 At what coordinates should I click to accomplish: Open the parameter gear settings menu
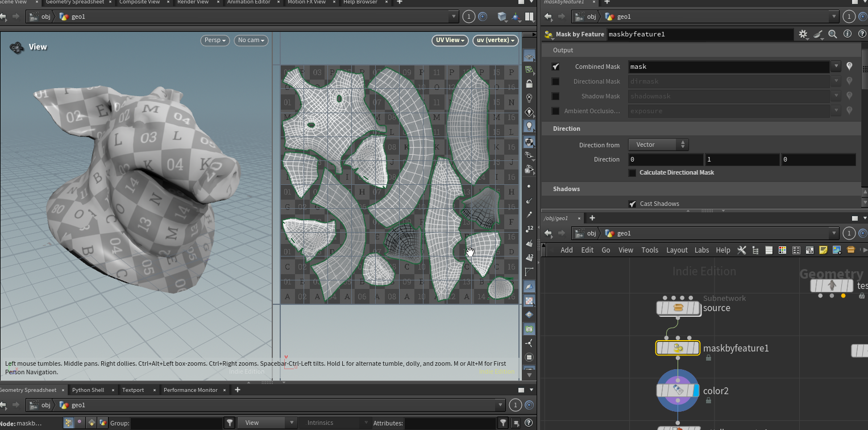[x=803, y=34]
